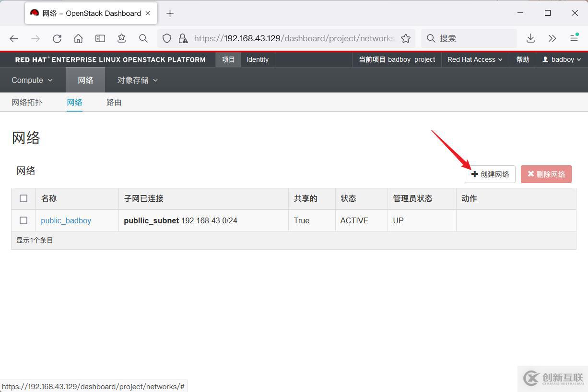Bookmark this page with the star icon
Image resolution: width=588 pixels, height=392 pixels.
tap(406, 38)
